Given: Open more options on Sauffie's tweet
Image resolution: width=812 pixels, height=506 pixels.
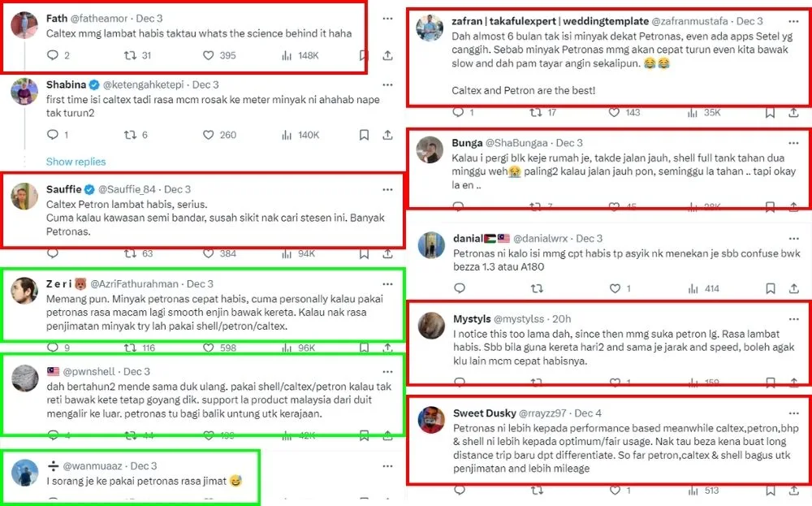Looking at the screenshot, I should [387, 189].
